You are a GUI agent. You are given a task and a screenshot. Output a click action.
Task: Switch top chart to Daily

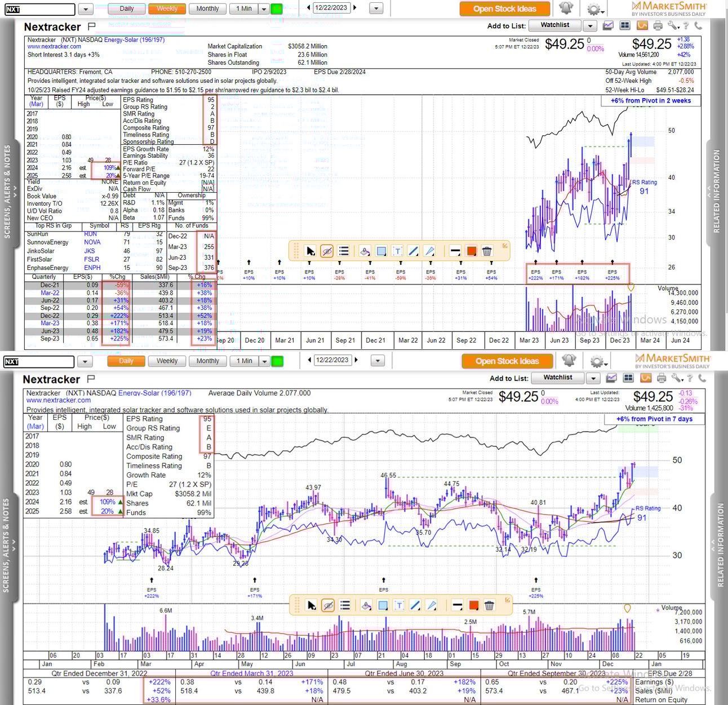tap(127, 8)
